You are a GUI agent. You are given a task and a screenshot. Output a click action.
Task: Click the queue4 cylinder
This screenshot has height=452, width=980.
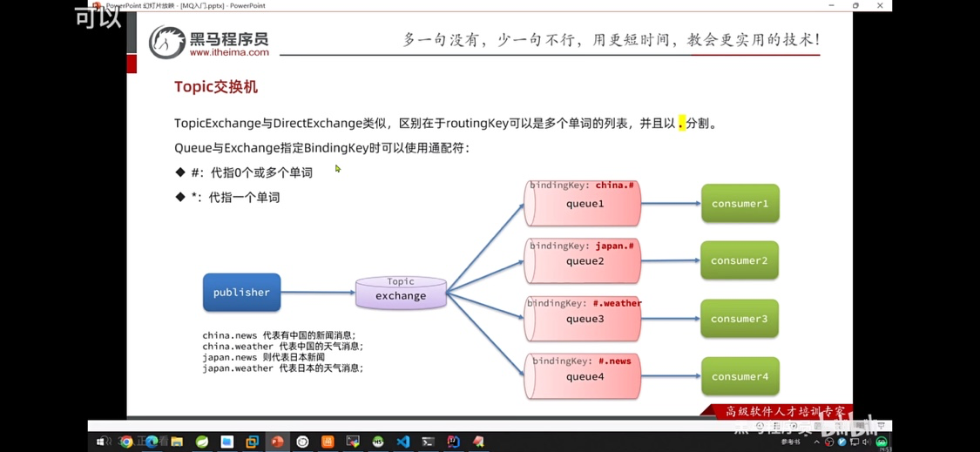click(x=583, y=375)
